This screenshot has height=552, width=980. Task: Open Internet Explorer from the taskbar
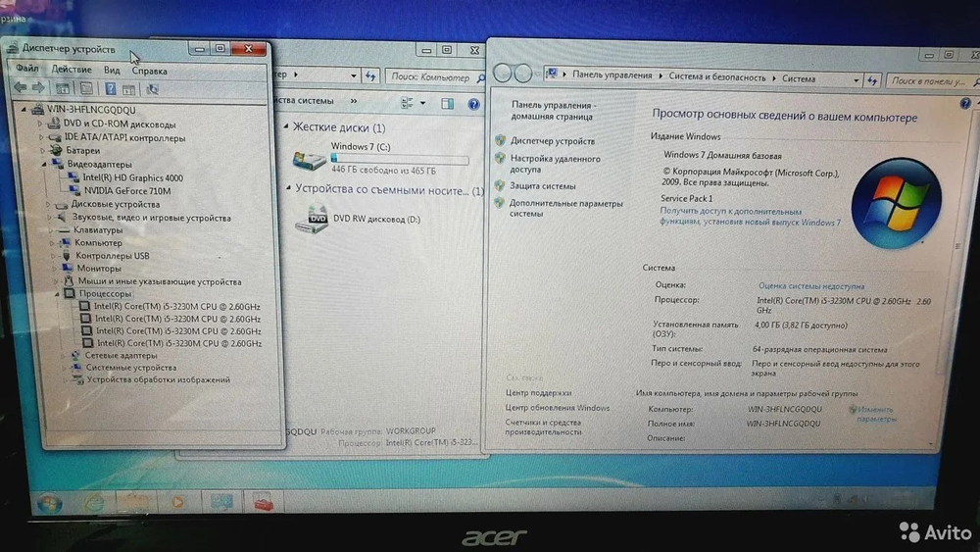(x=94, y=502)
